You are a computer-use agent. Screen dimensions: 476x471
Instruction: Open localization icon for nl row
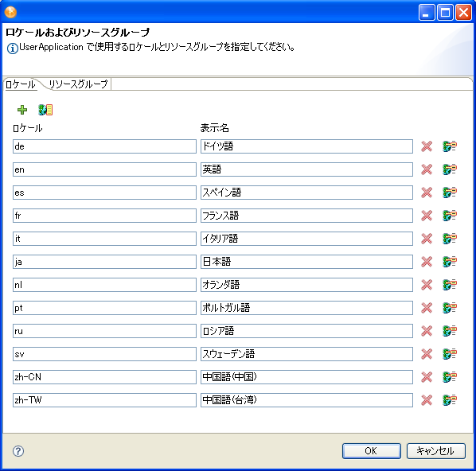click(x=450, y=285)
